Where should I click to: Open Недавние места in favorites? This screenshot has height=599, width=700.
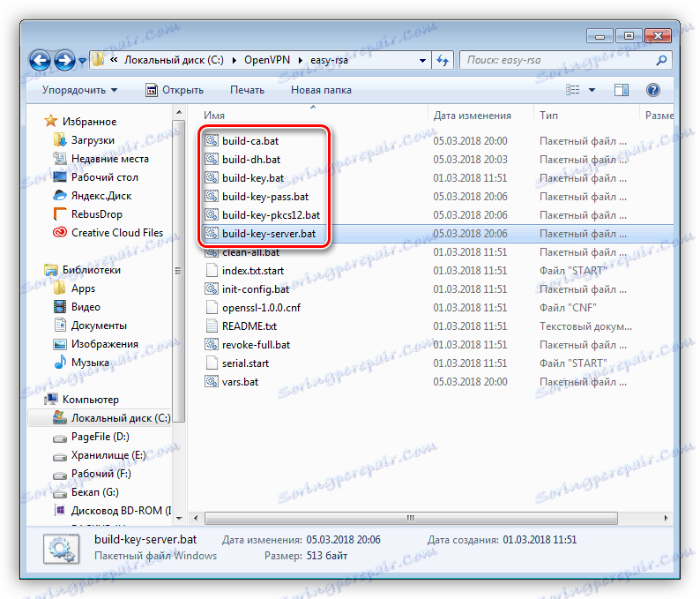click(110, 159)
